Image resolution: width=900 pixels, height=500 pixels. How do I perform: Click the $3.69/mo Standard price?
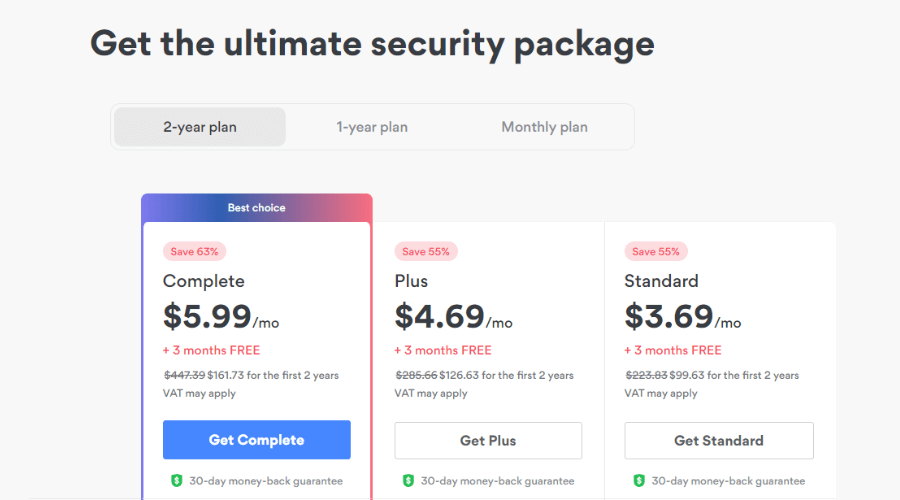683,316
